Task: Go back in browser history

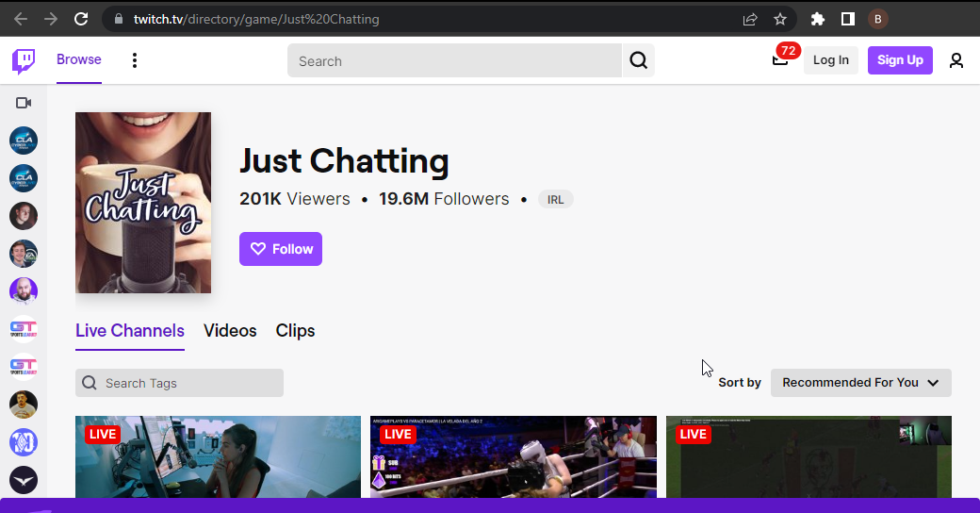Action: pos(21,20)
